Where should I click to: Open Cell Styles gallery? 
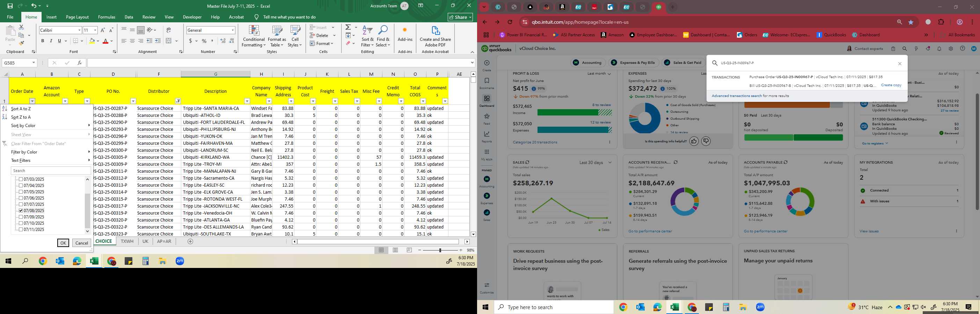pos(295,37)
